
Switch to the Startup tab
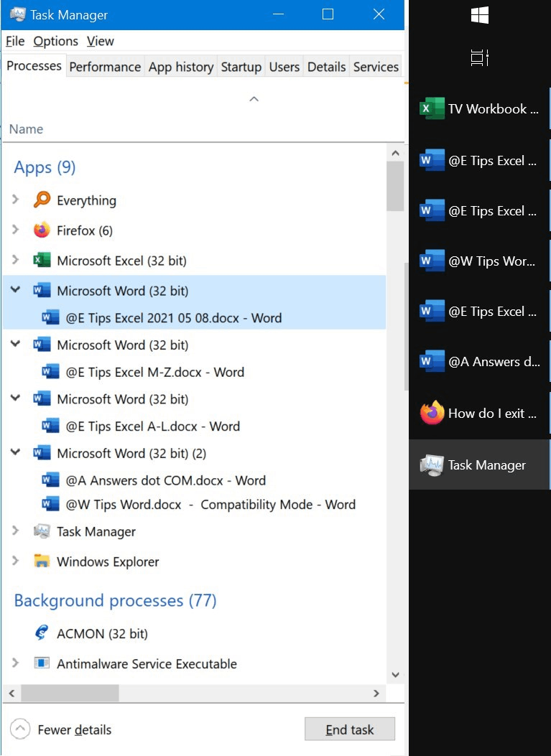[241, 67]
